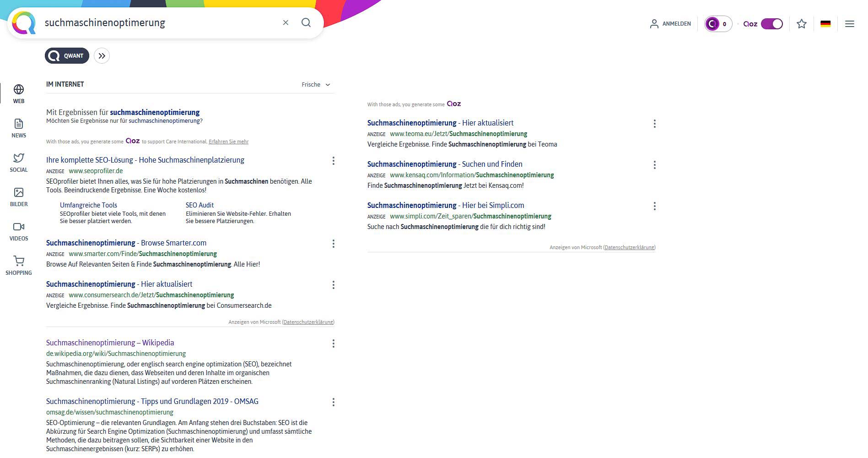Click www.simpli.com ad URL
Viewport: 868px width, 458px height.
[x=470, y=216]
